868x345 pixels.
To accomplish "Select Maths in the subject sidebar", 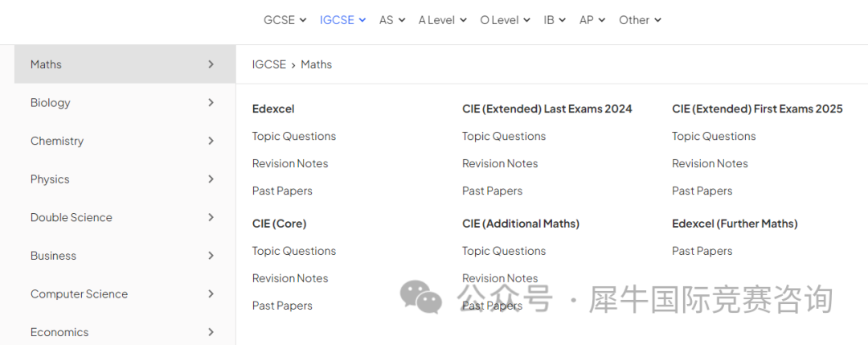I will pyautogui.click(x=125, y=64).
